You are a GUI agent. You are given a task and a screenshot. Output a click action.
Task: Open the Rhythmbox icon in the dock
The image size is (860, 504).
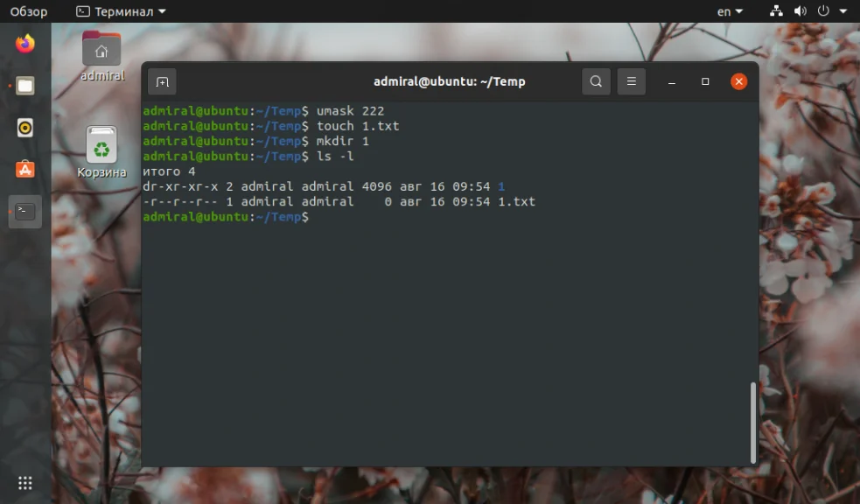coord(24,127)
